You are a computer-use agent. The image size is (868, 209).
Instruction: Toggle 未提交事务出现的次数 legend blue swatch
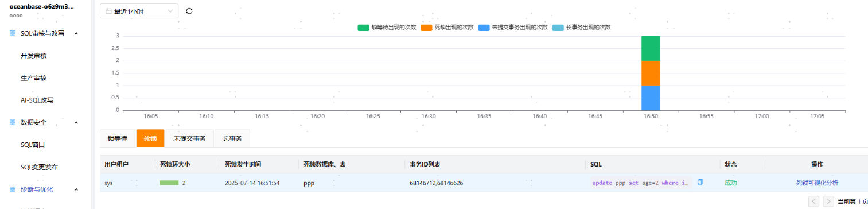[x=483, y=27]
